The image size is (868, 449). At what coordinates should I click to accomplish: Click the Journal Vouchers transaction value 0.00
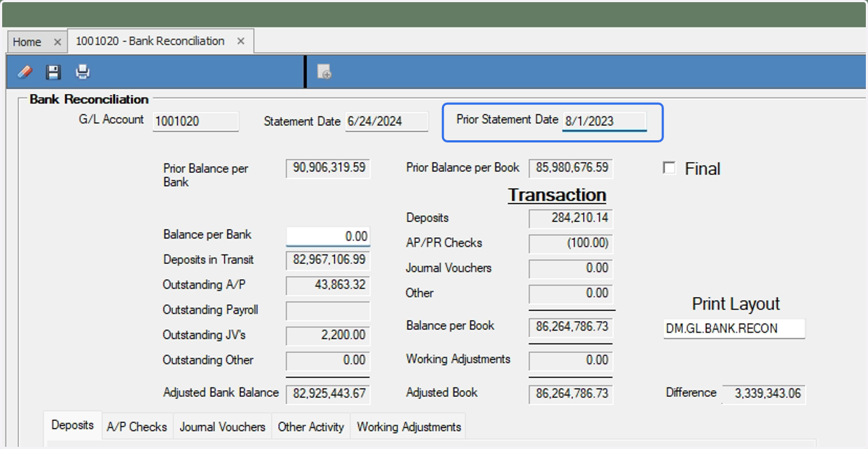tap(571, 269)
